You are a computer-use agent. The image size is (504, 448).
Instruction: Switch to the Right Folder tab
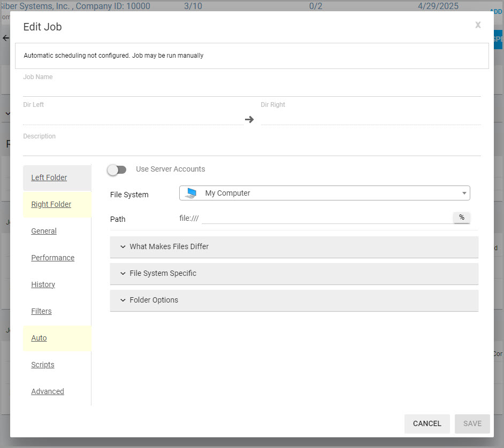51,204
